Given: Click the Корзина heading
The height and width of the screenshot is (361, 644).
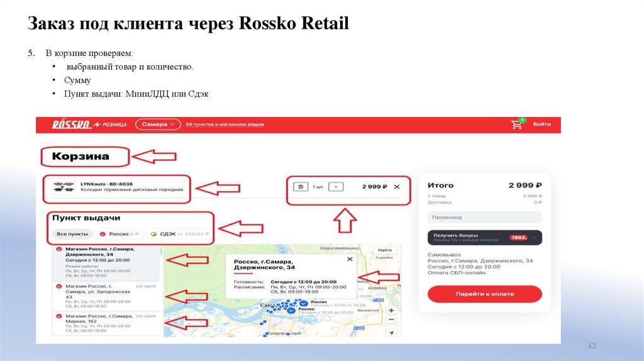Looking at the screenshot, I should 80,157.
